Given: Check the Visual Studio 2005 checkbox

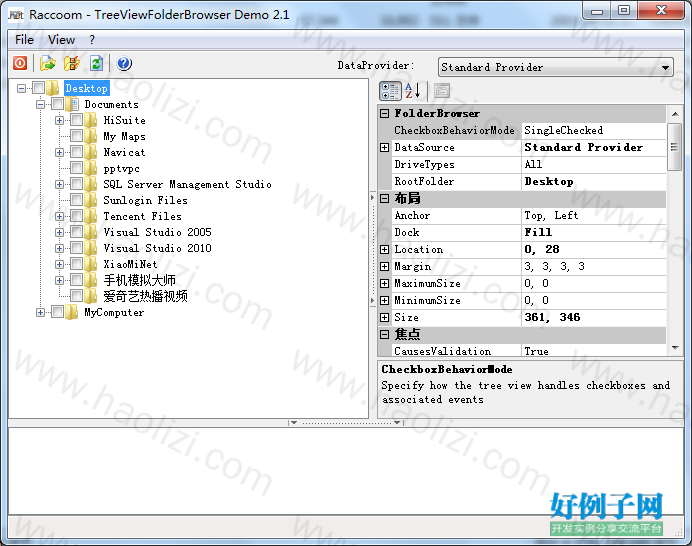Looking at the screenshot, I should (76, 232).
